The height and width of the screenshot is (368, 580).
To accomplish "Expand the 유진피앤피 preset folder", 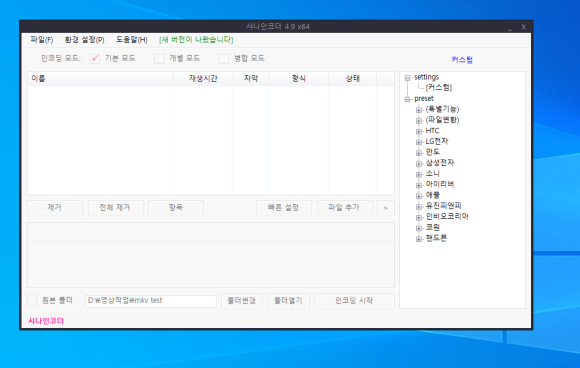I will (x=419, y=206).
